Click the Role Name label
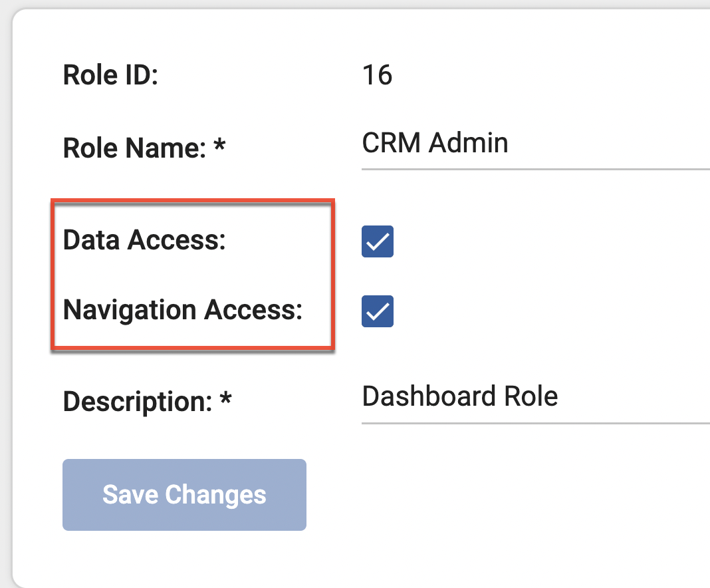The height and width of the screenshot is (588, 710). 144,148
